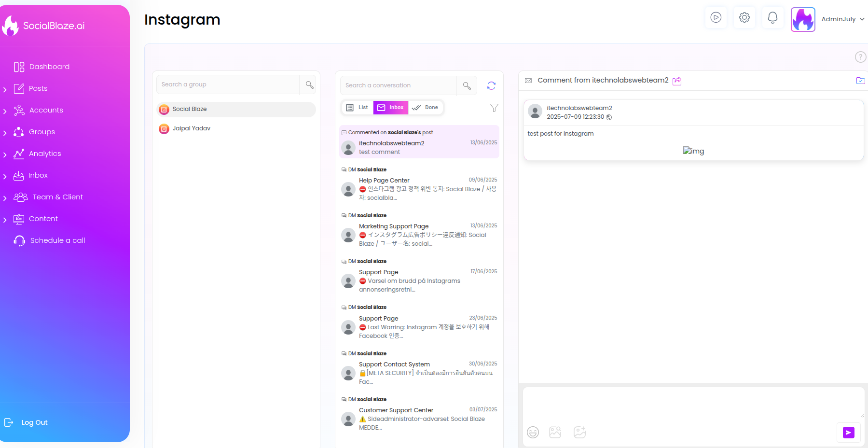This screenshot has height=448, width=868.
Task: Click the envelope icon before the comment title
Action: click(528, 81)
